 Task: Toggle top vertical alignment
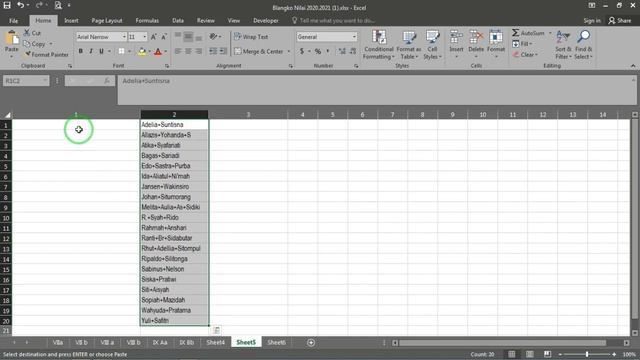(178, 37)
